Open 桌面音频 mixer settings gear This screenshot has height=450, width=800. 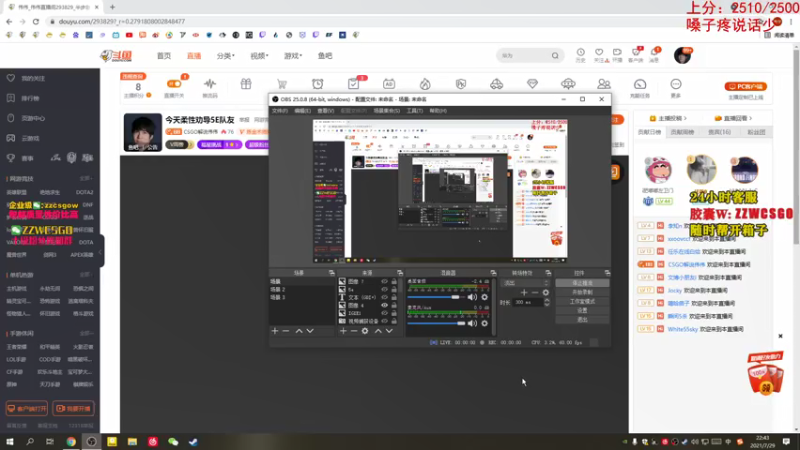[x=484, y=297]
